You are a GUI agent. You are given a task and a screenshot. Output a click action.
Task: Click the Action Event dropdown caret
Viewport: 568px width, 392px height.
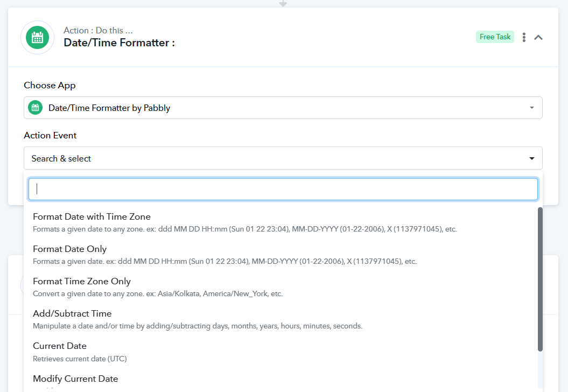click(531, 158)
